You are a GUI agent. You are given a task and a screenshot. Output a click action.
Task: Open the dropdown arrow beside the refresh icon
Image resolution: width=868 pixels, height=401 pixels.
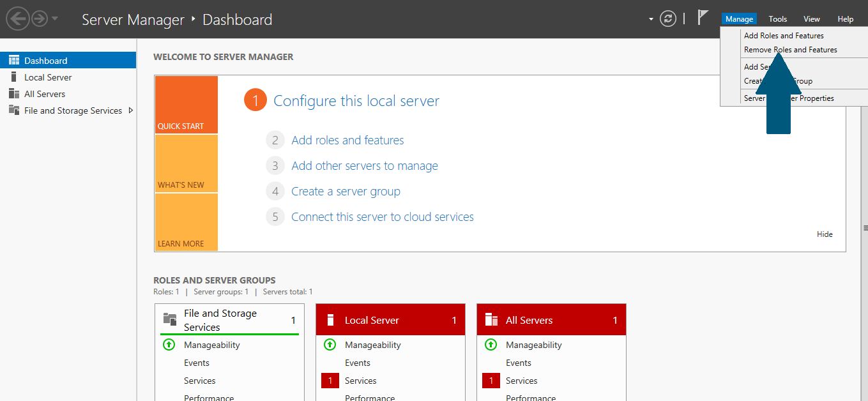[x=651, y=19]
